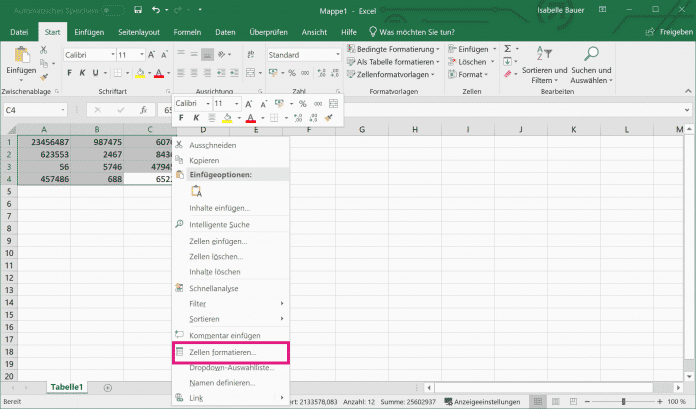696x409 pixels.
Task: Toggle bold F in the mini toolbar
Action: click(182, 117)
